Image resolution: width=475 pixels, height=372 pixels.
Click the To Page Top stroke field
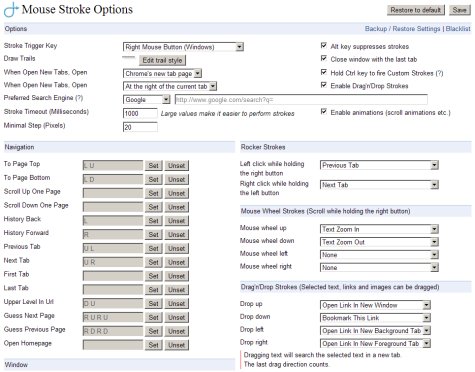click(x=113, y=166)
